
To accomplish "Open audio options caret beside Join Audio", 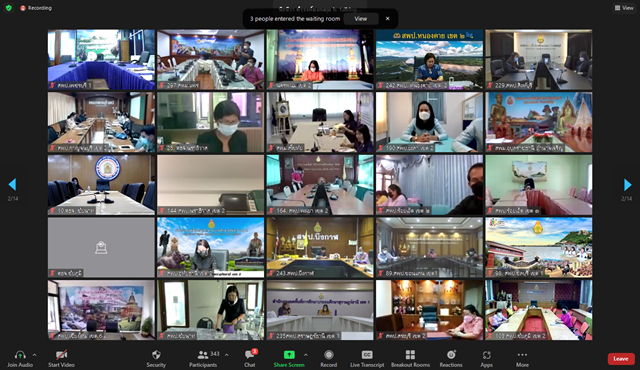I will pyautogui.click(x=35, y=355).
